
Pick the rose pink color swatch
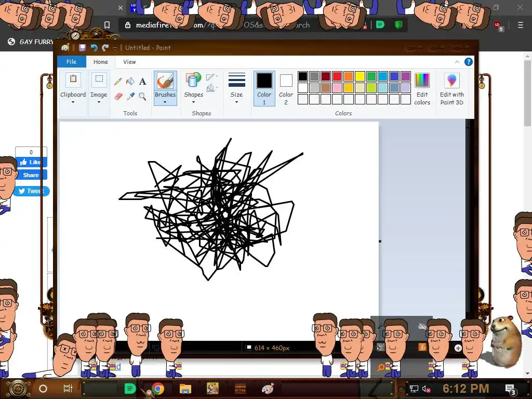tap(337, 88)
